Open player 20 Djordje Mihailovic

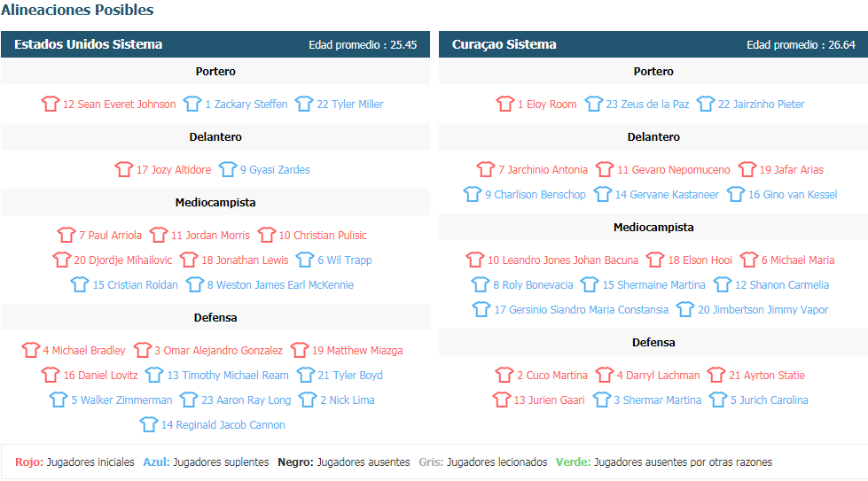[123, 260]
